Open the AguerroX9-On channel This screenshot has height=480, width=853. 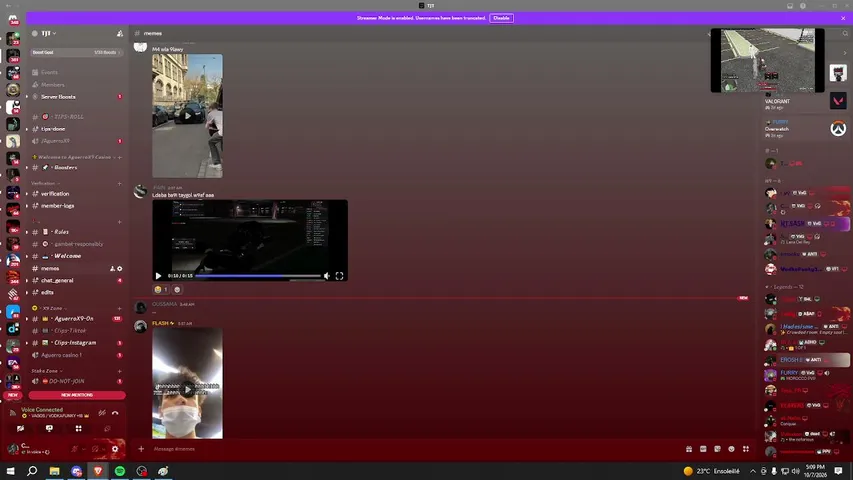point(73,318)
